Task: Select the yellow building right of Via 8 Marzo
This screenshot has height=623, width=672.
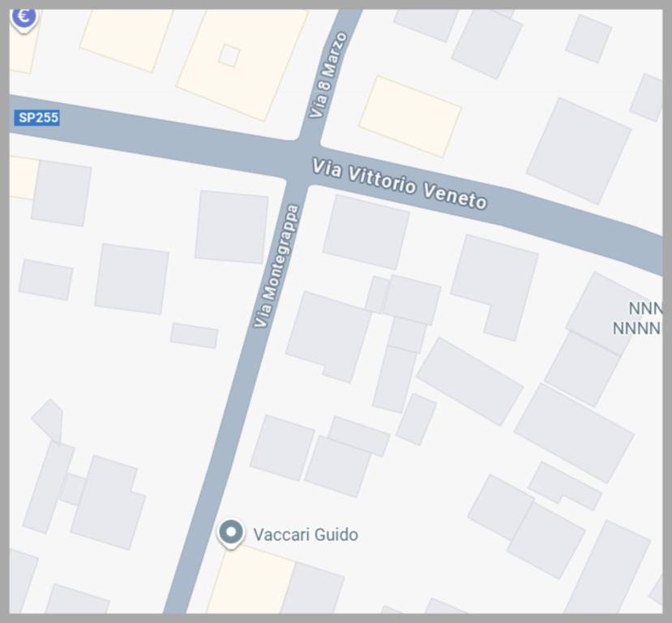Action: click(x=409, y=117)
